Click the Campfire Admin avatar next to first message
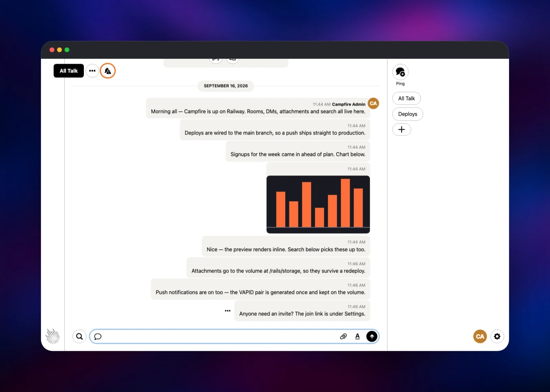Image resolution: width=550 pixels, height=392 pixels. point(373,103)
